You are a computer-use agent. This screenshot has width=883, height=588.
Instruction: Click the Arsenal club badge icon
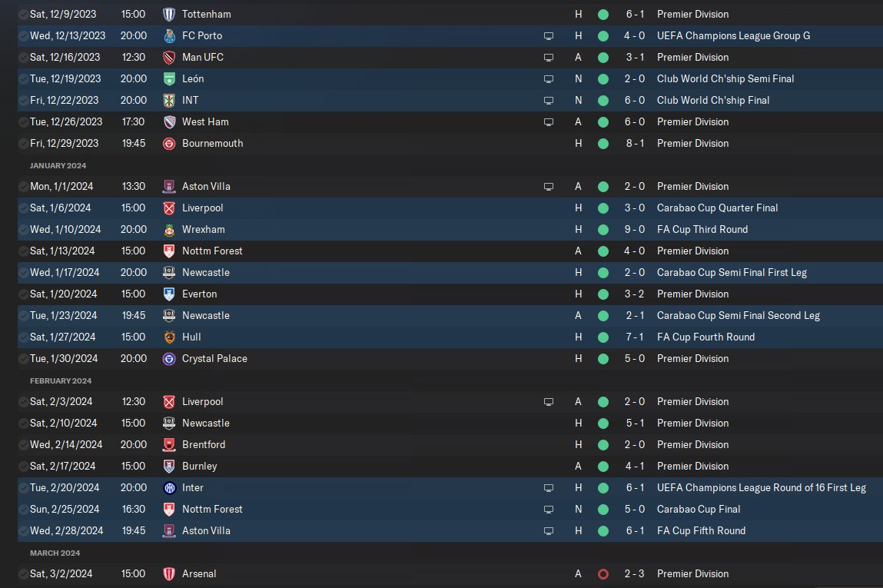(169, 574)
